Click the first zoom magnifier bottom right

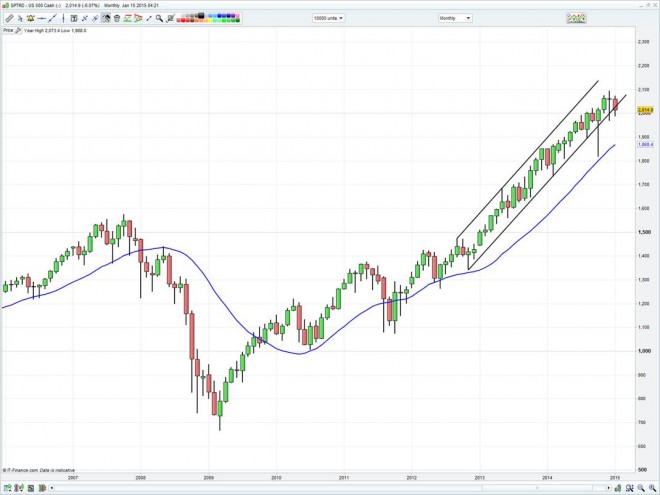(x=641, y=488)
